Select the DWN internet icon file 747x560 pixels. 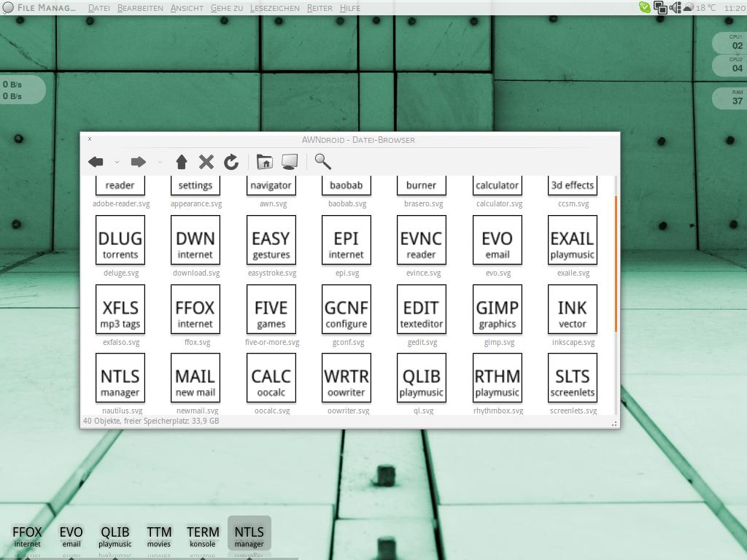pyautogui.click(x=196, y=240)
